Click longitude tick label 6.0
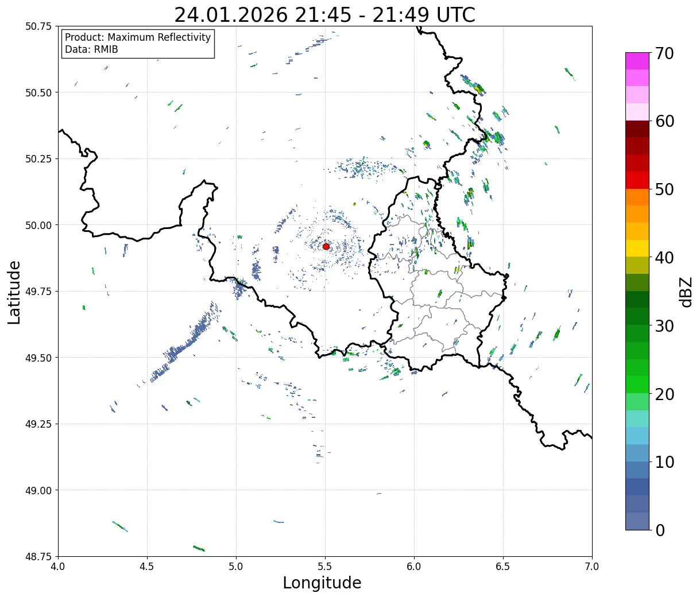700x597 pixels. pyautogui.click(x=414, y=566)
